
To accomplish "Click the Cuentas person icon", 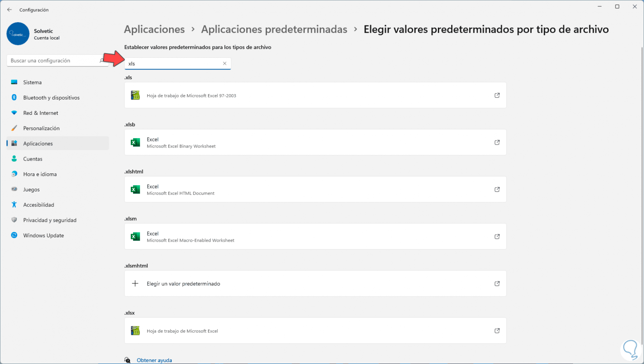I will [x=14, y=159].
